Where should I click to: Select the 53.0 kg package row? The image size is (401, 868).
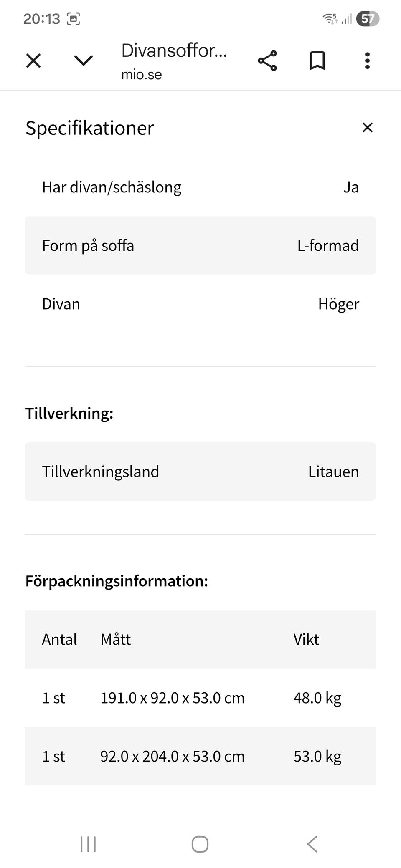pos(200,756)
